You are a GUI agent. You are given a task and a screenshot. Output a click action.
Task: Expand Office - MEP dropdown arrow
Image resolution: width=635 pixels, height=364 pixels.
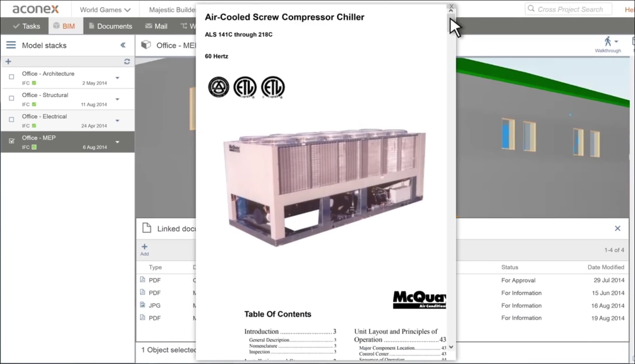(x=118, y=142)
